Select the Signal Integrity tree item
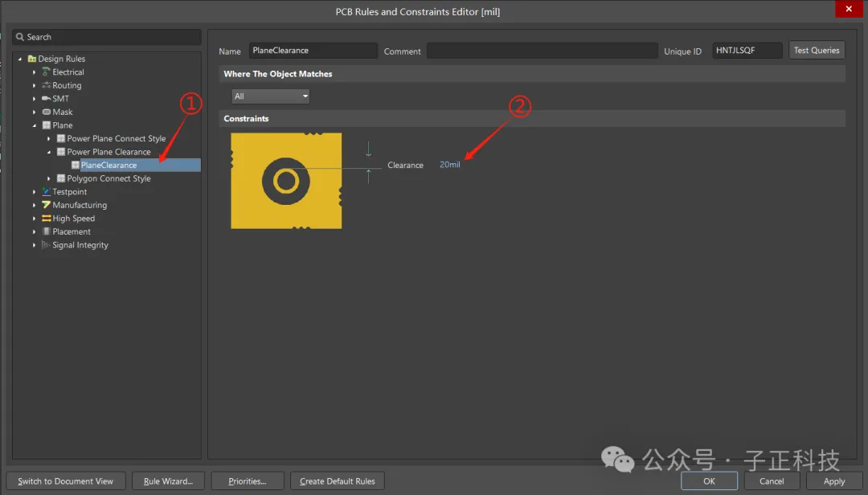The width and height of the screenshot is (868, 495). (x=80, y=245)
